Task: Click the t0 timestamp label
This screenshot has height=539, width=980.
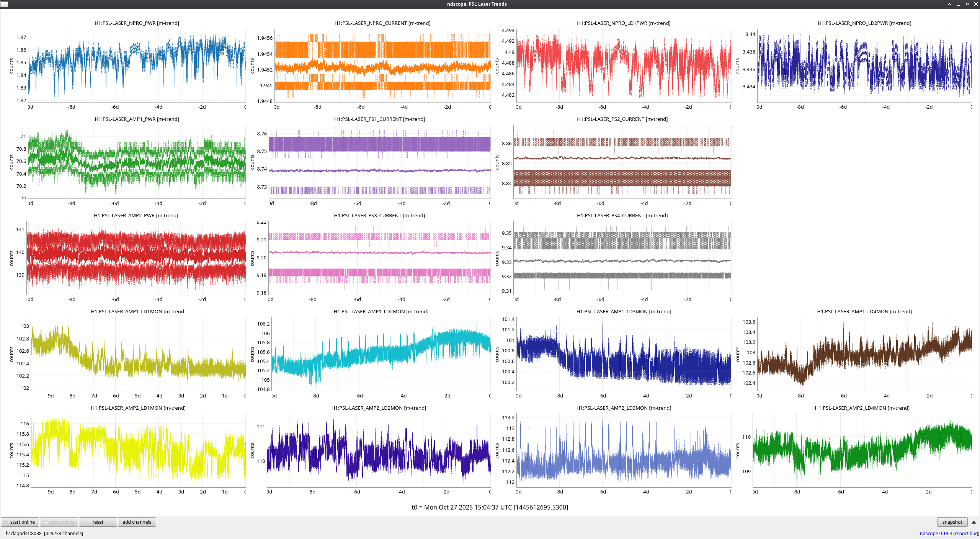Action: (490, 507)
